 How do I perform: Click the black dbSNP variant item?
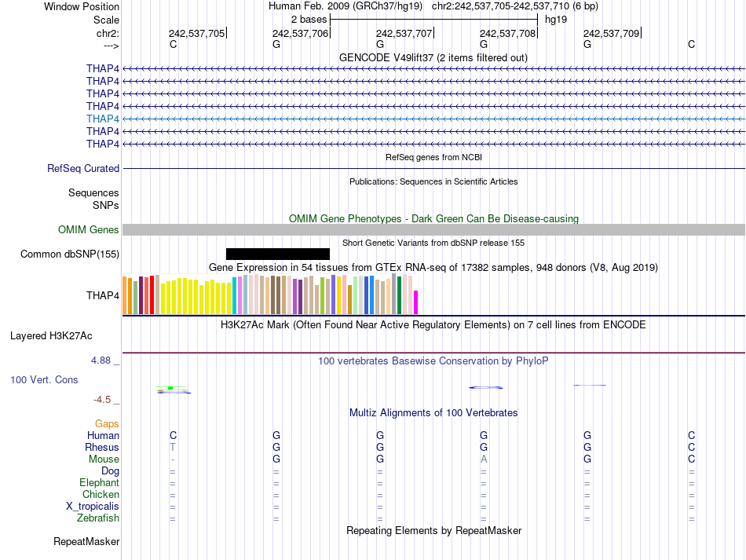tap(278, 254)
